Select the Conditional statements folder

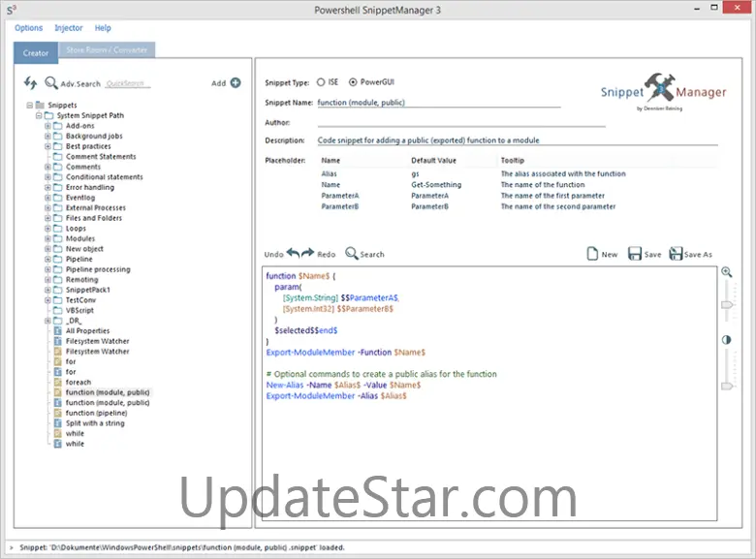point(104,177)
